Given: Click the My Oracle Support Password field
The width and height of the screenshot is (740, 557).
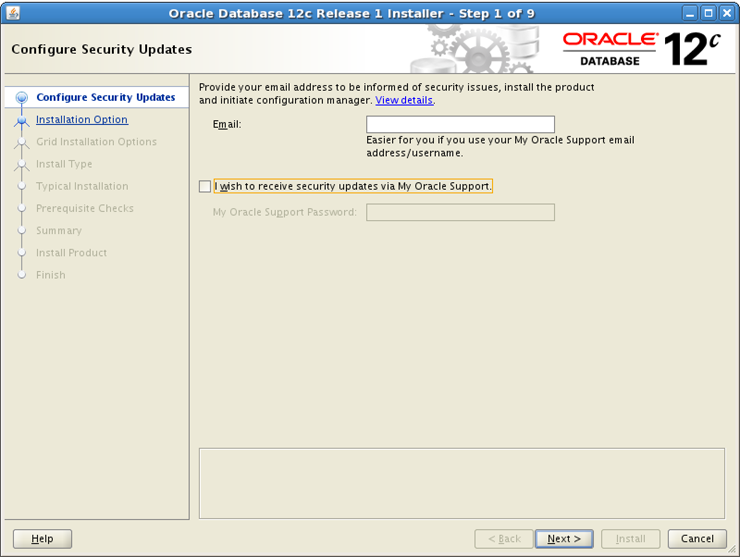Looking at the screenshot, I should (x=460, y=212).
